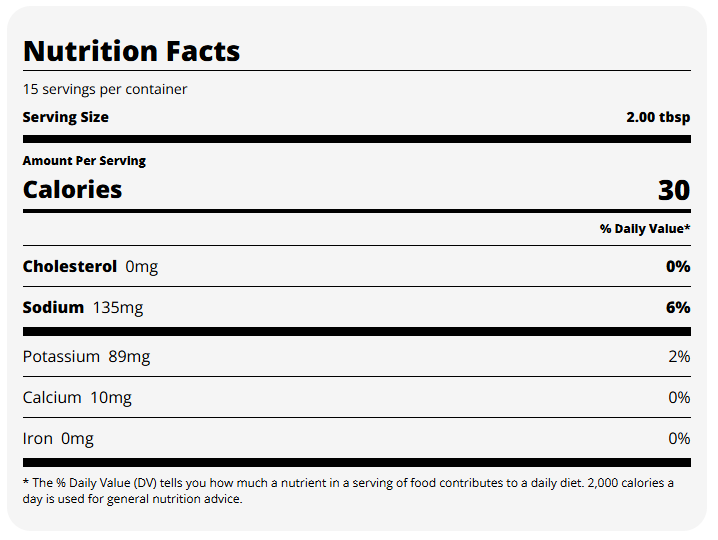Click the Nutrition Facts heading
718x540 pixels.
coord(131,51)
